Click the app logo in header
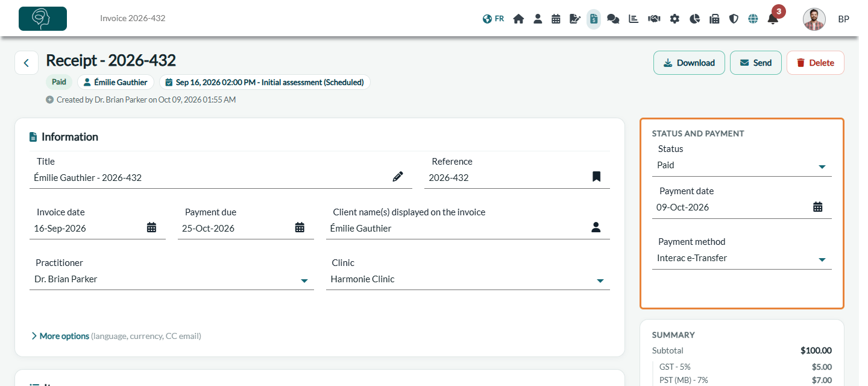This screenshot has width=868, height=386. (43, 19)
